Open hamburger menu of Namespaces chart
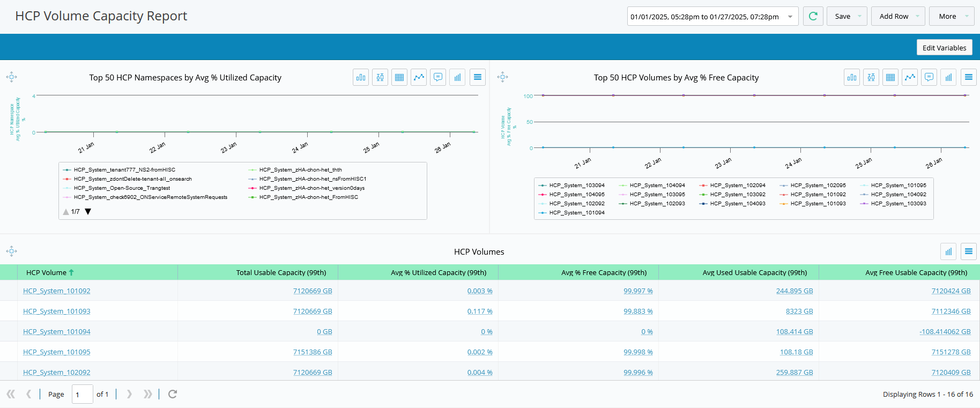 478,77
